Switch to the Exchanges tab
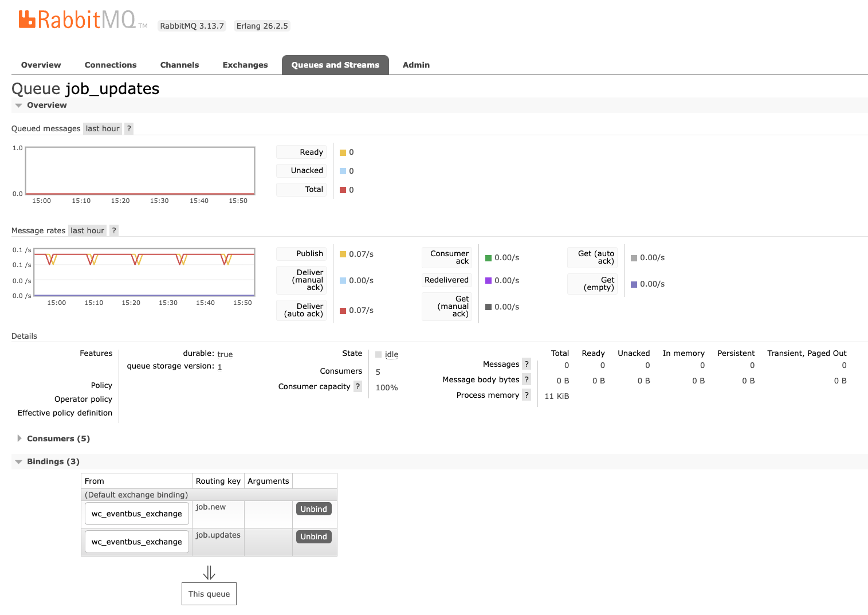 click(245, 65)
